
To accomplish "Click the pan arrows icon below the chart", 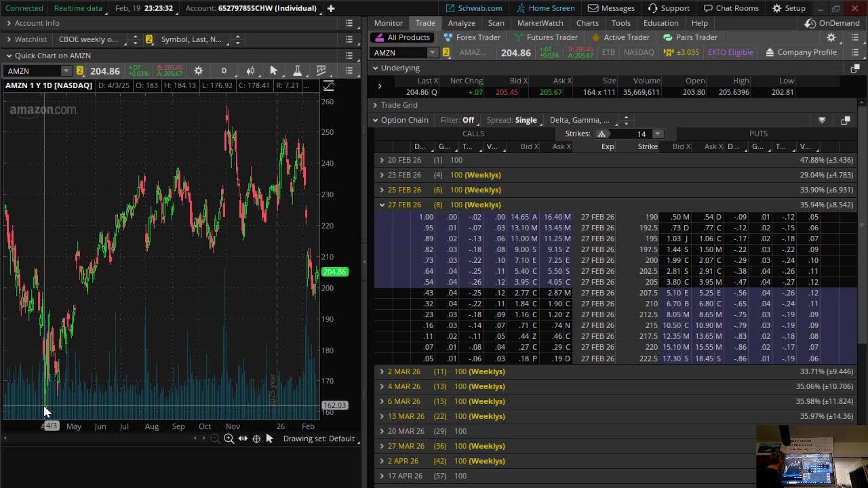I will pos(243,439).
